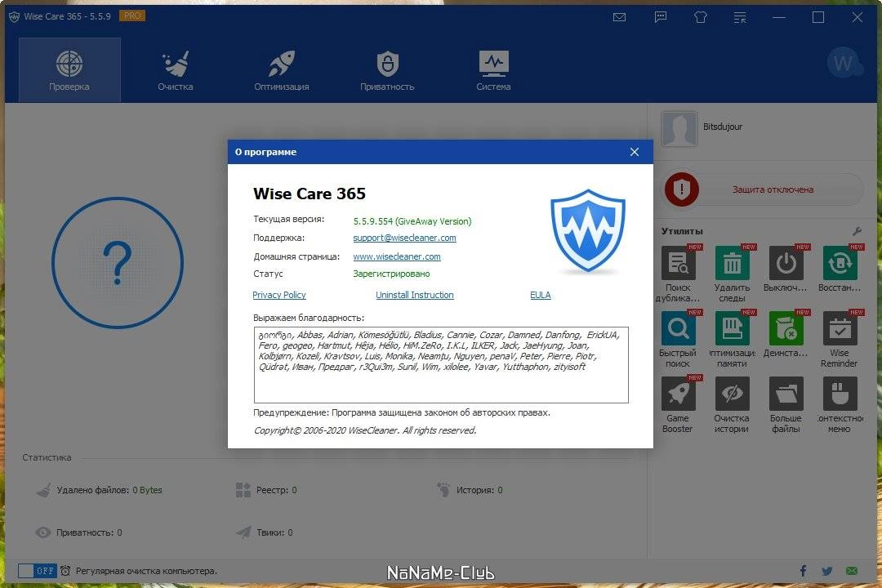The height and width of the screenshot is (588, 882).
Task: Click the Реестр: 0 statistic
Action: pyautogui.click(x=266, y=490)
